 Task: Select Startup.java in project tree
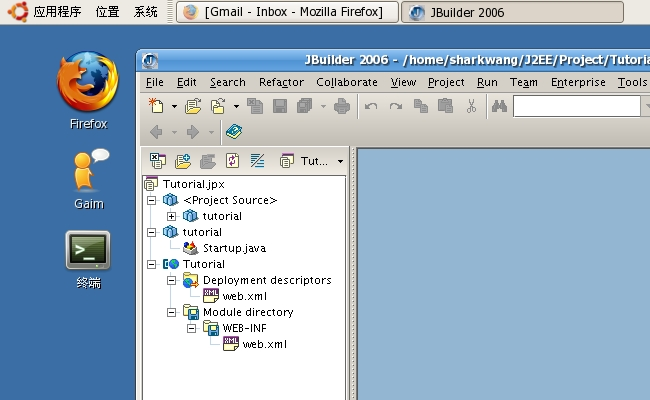coord(234,248)
